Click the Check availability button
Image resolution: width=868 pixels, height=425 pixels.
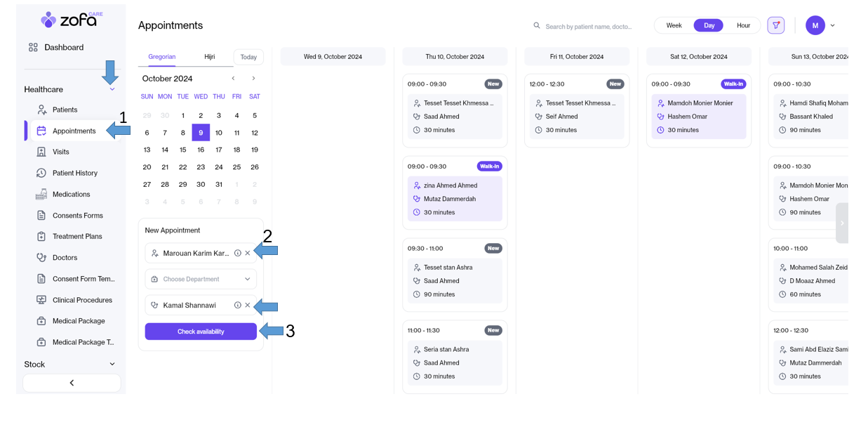[201, 332]
